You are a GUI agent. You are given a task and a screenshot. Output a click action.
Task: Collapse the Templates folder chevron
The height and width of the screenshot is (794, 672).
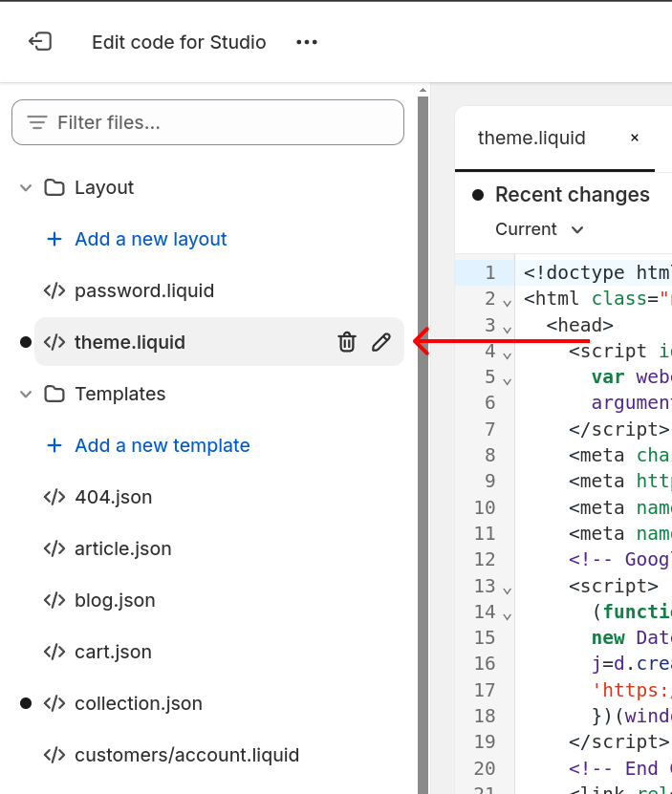(x=26, y=394)
